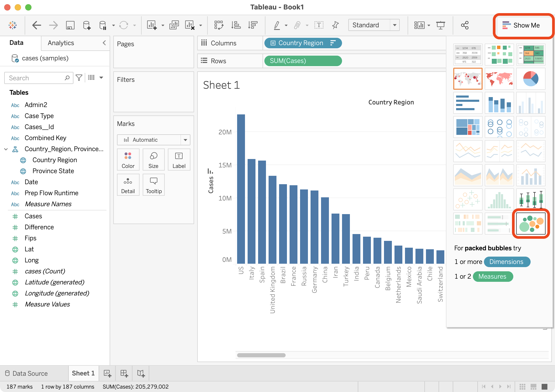The width and height of the screenshot is (555, 392).
Task: Click the duplicate sheet toolbar icon
Action: pos(174,25)
